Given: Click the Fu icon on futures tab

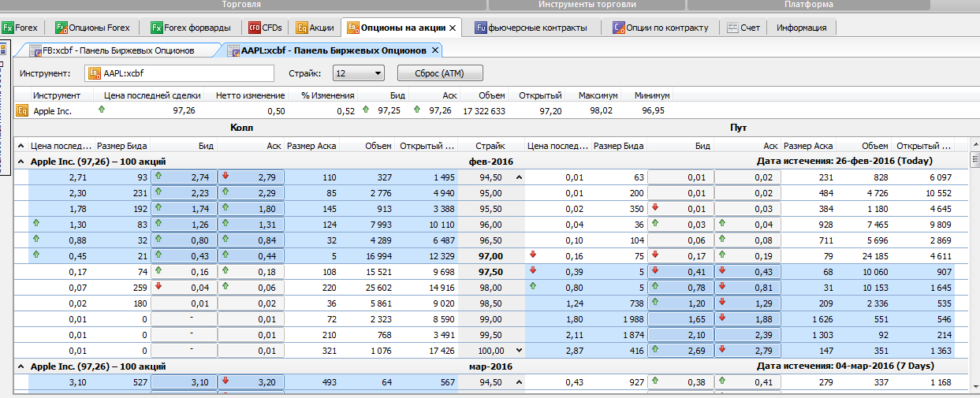Looking at the screenshot, I should tap(480, 28).
